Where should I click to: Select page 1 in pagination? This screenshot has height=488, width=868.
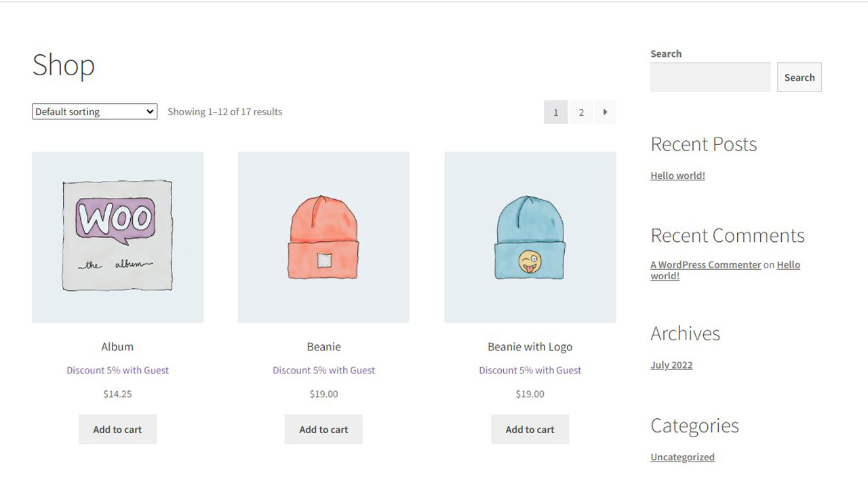coord(555,113)
